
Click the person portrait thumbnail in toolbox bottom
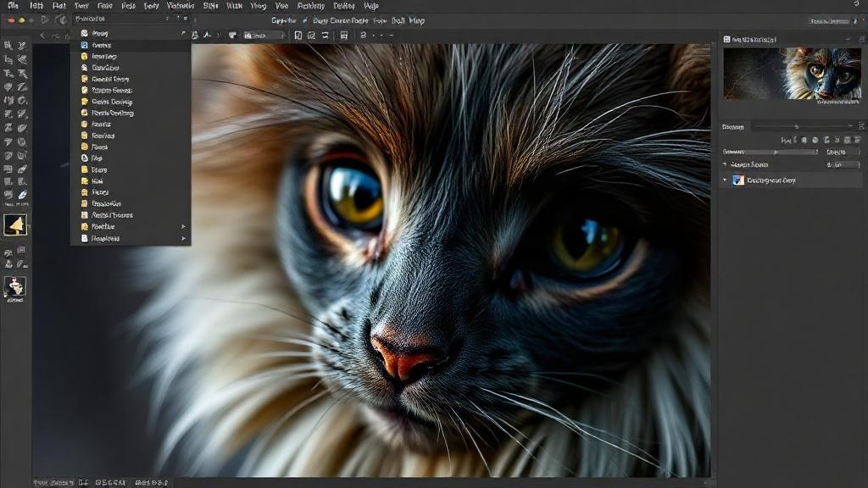tap(14, 286)
